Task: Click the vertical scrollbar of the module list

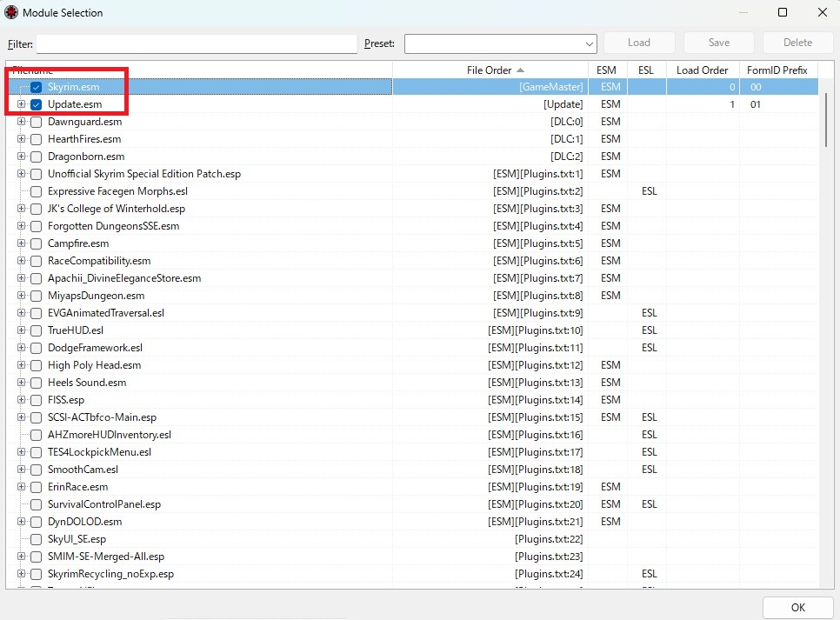Action: [825, 122]
